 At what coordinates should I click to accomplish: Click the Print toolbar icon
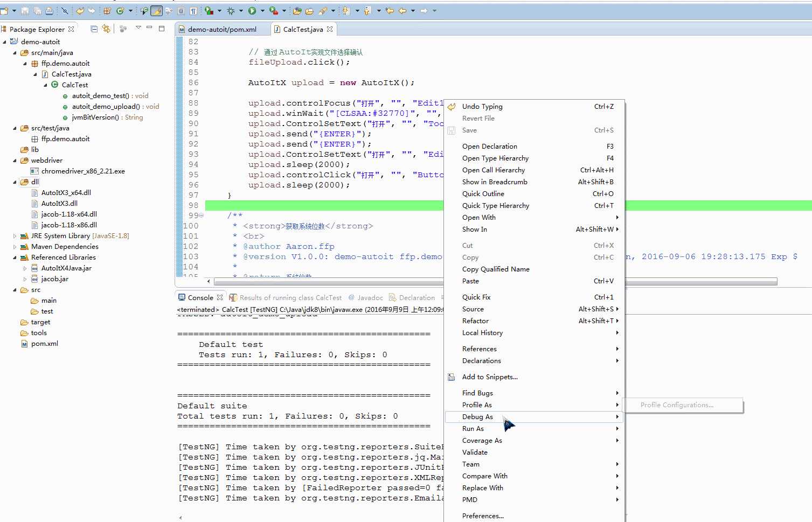(x=49, y=11)
